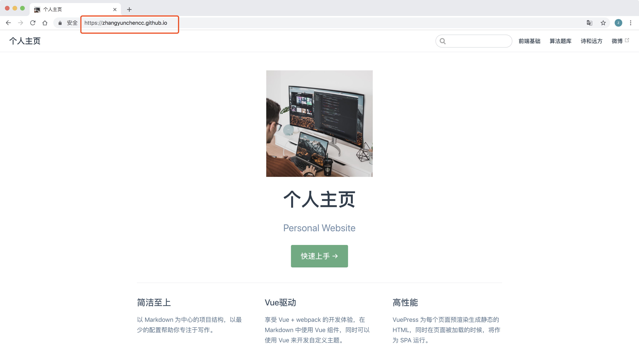
Task: Open 诗和远方 navigation link
Action: click(591, 41)
